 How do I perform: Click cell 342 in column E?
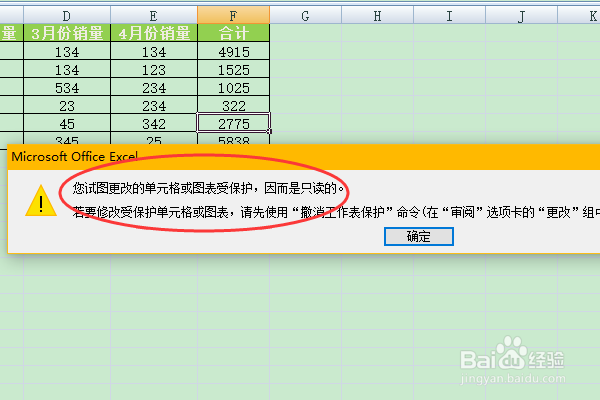154,123
